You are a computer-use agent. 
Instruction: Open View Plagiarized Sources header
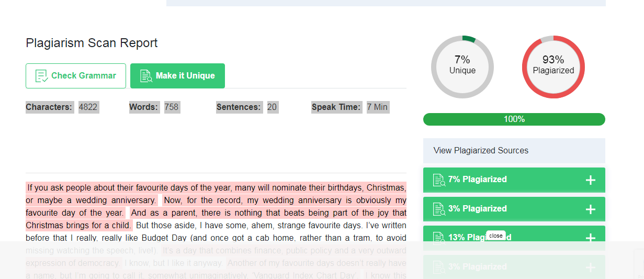tap(514, 151)
